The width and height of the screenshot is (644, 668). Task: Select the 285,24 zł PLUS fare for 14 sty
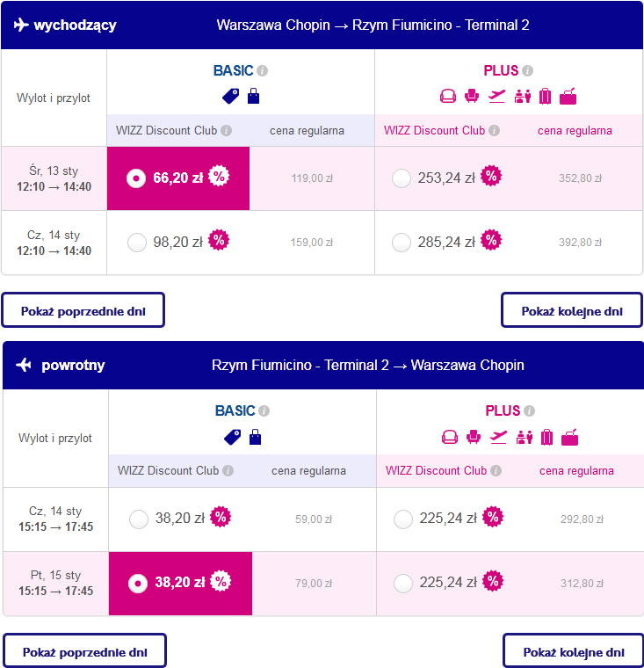point(402,243)
